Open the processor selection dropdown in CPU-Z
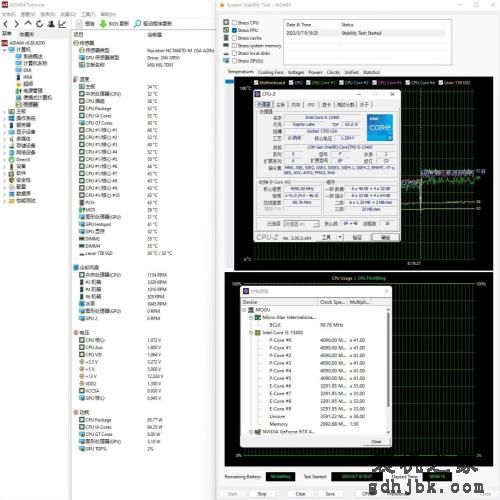 [301, 224]
